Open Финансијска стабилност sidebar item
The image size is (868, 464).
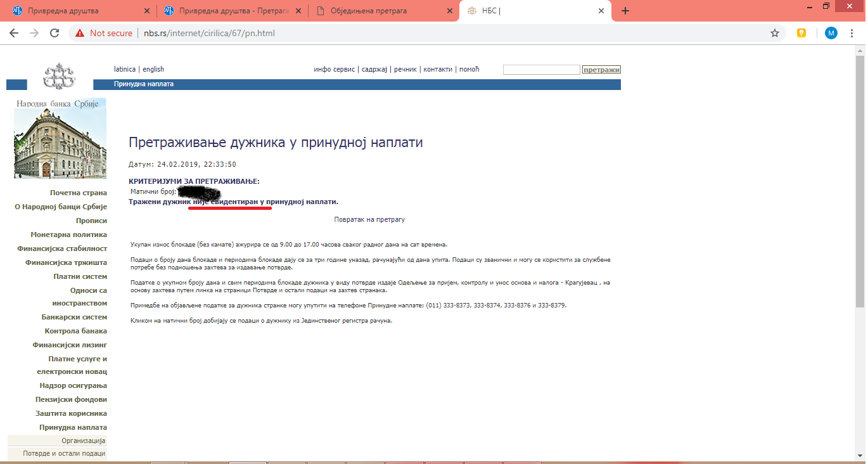click(x=62, y=248)
